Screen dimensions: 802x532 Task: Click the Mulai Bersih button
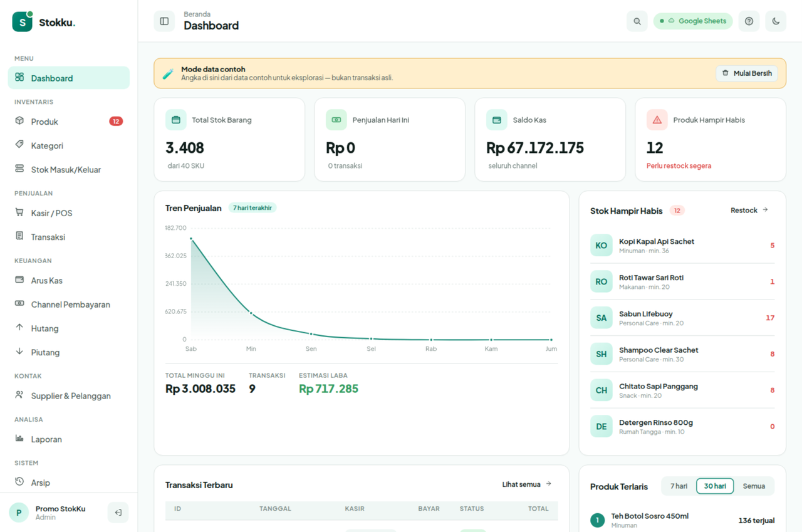point(747,73)
